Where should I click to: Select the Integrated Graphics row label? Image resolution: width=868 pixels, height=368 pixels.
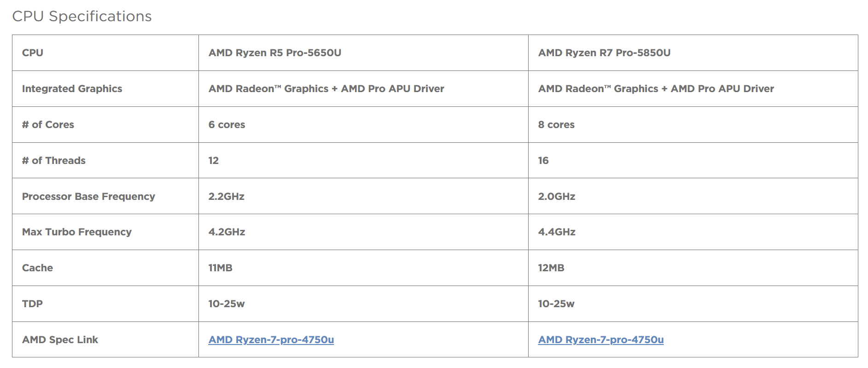coord(72,89)
